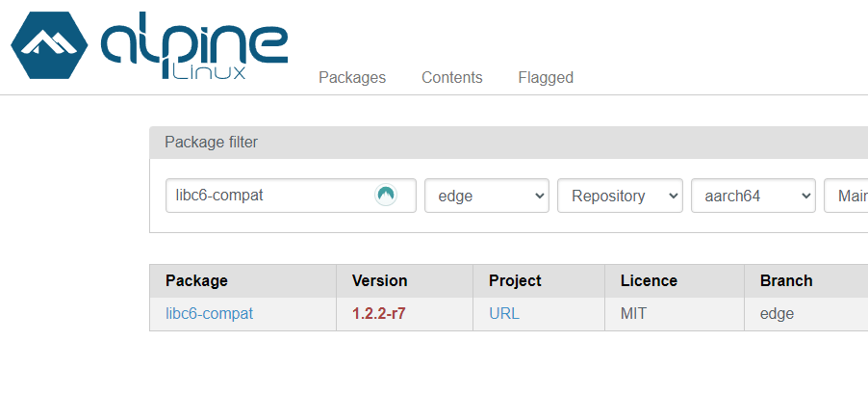Expand the edge branch dropdown

tap(487, 196)
